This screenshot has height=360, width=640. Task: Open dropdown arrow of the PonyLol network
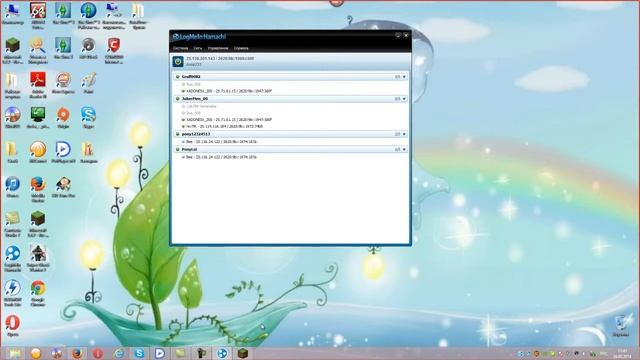404,149
